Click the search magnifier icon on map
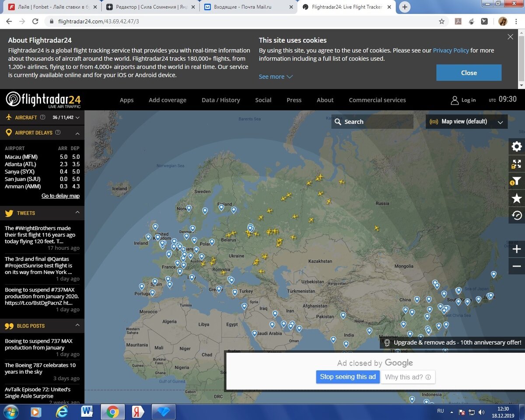The width and height of the screenshot is (525, 420). tap(338, 122)
